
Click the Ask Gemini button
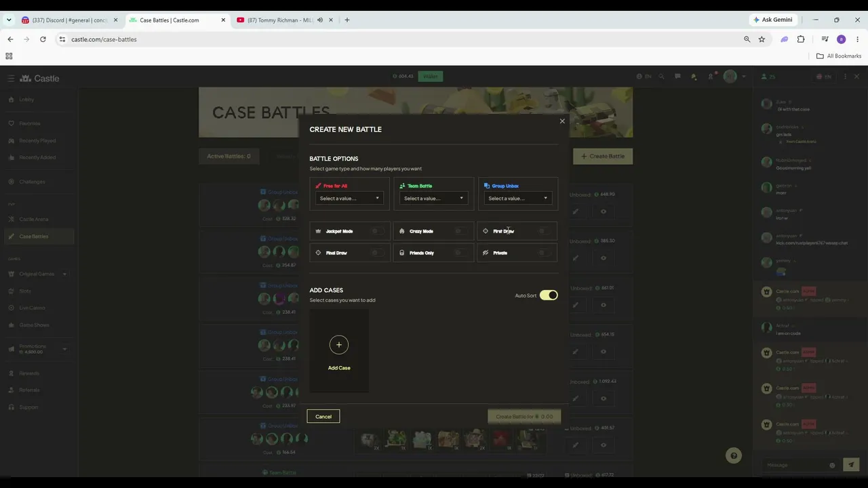click(x=772, y=20)
